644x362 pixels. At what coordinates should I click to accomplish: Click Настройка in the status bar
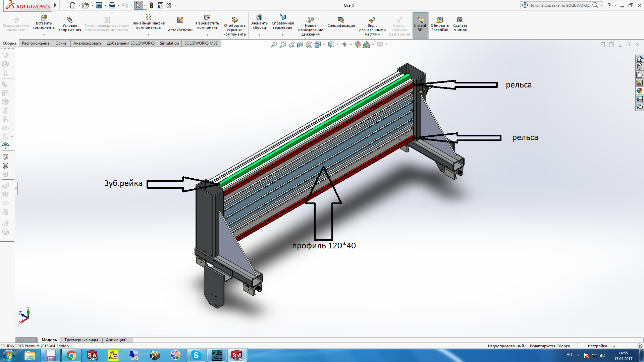tap(597, 346)
